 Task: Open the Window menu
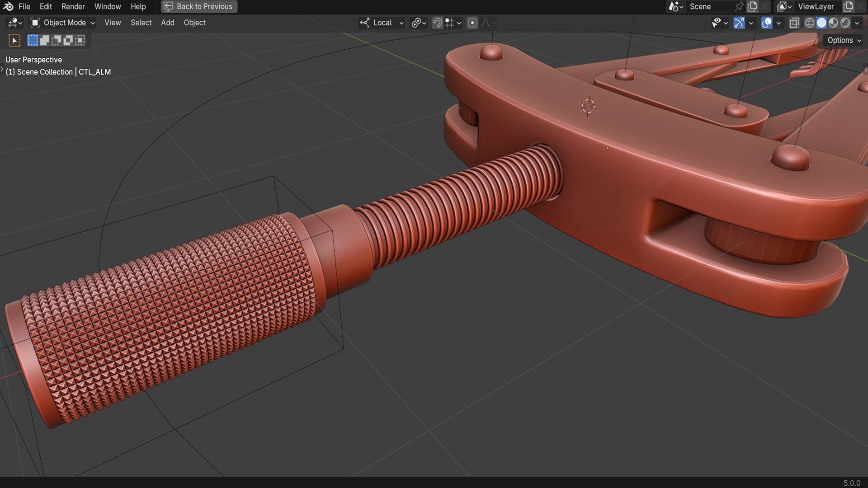coord(108,6)
